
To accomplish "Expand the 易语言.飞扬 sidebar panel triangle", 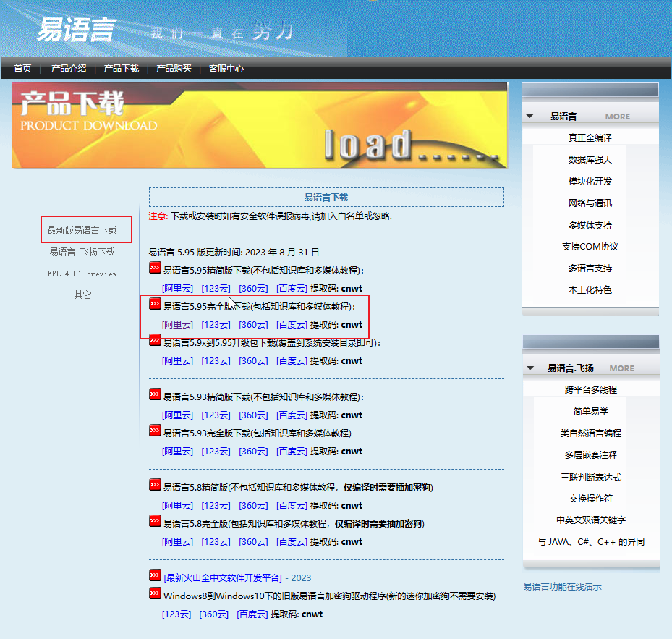I will [529, 368].
